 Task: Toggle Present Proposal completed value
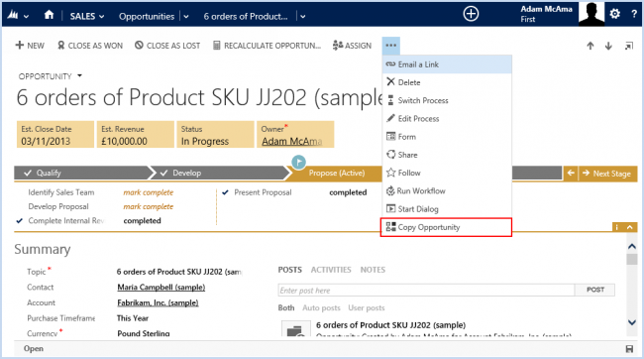(x=348, y=192)
